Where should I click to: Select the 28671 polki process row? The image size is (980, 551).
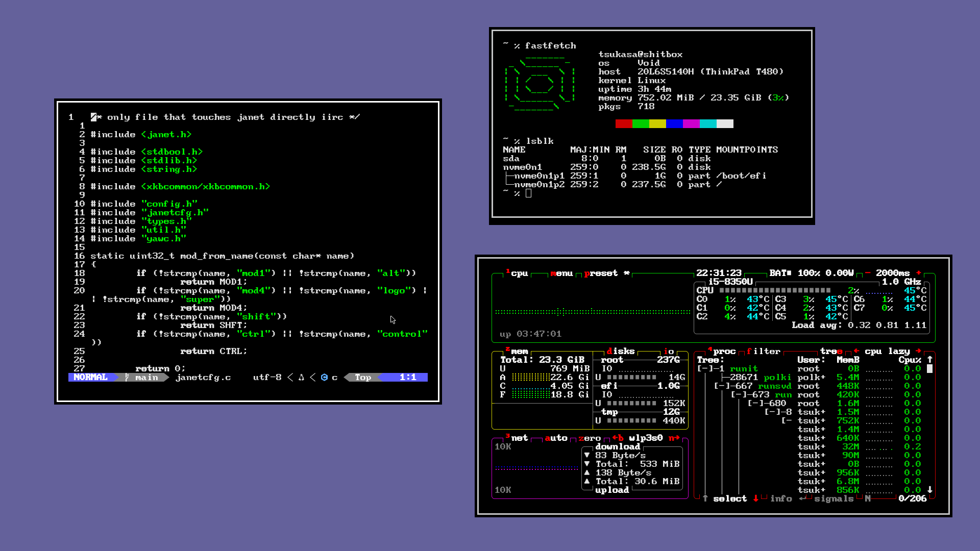(812, 378)
